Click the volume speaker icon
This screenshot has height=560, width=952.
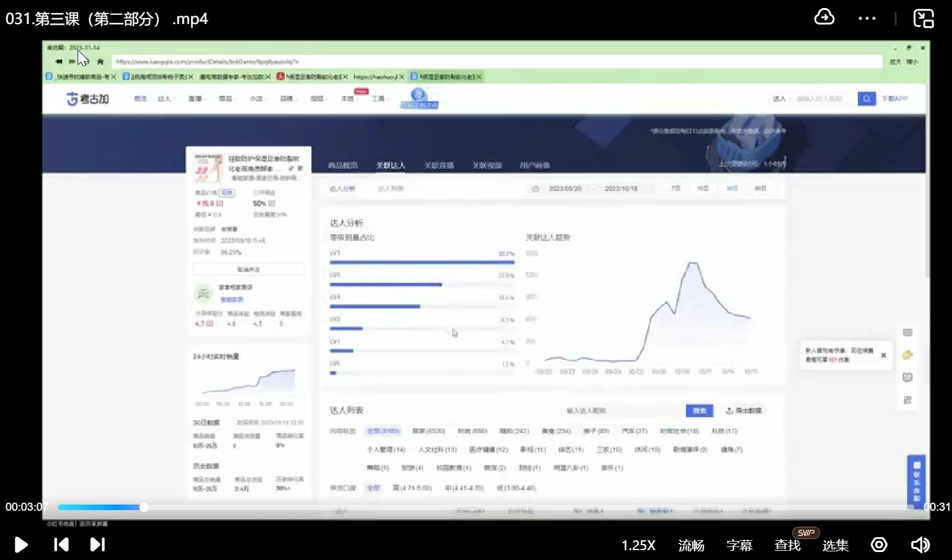click(920, 545)
